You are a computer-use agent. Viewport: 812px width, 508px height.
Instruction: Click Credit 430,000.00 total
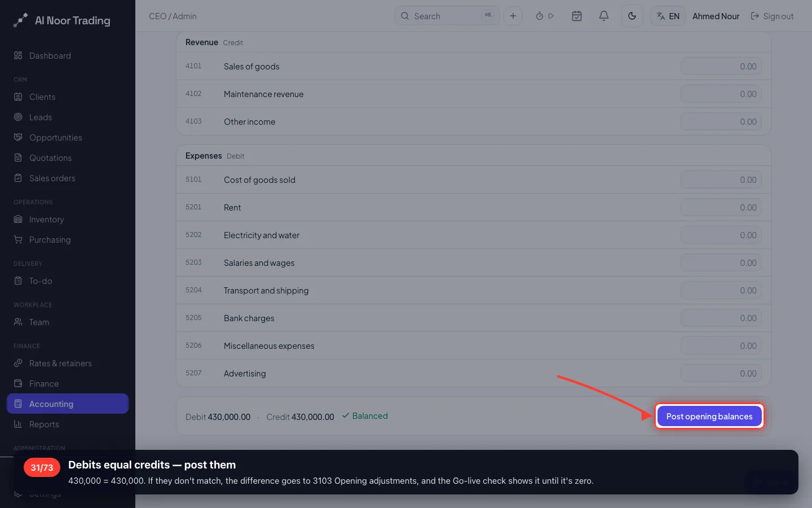pos(300,417)
